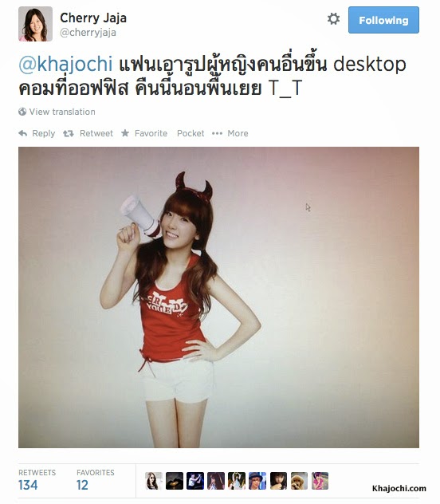Click the last retweeter avatar in pink
The height and width of the screenshot is (504, 440).
[320, 481]
